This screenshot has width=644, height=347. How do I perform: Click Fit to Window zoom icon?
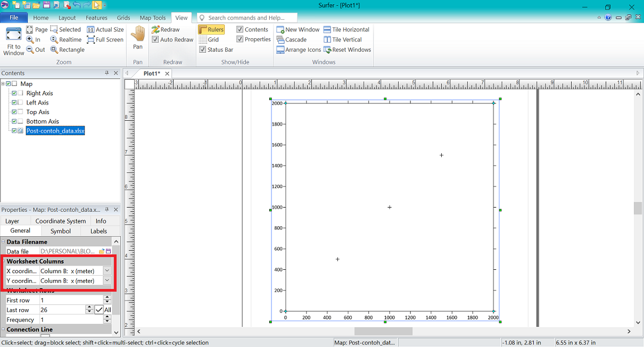click(x=13, y=35)
